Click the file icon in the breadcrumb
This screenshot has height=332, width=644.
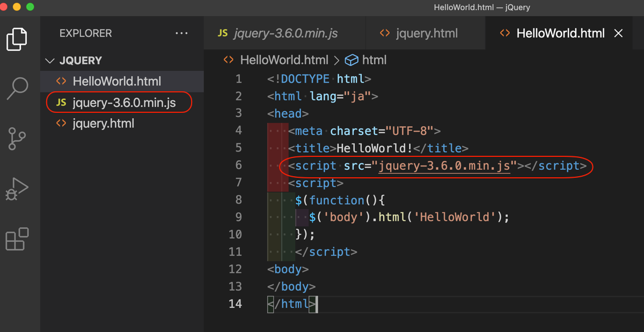[x=229, y=60]
